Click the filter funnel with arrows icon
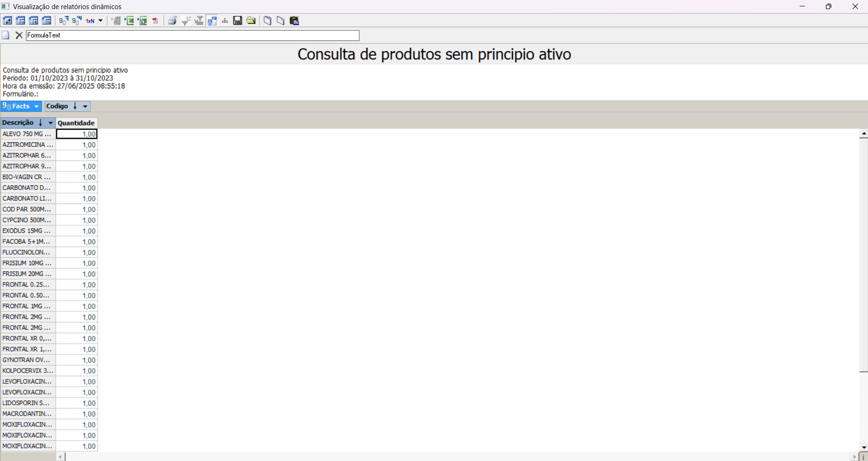Image resolution: width=868 pixels, height=461 pixels. point(186,20)
